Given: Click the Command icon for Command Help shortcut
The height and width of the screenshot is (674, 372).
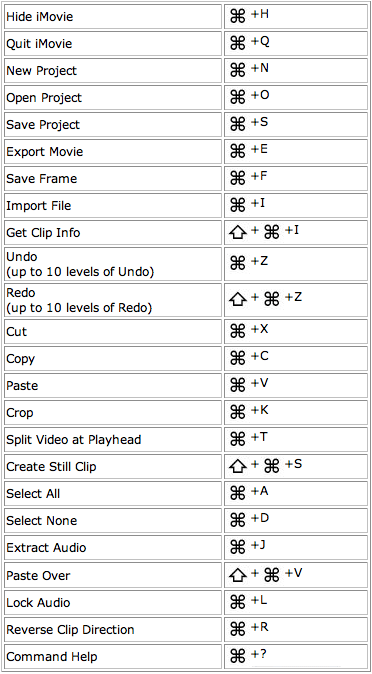Looking at the screenshot, I should 237,656.
